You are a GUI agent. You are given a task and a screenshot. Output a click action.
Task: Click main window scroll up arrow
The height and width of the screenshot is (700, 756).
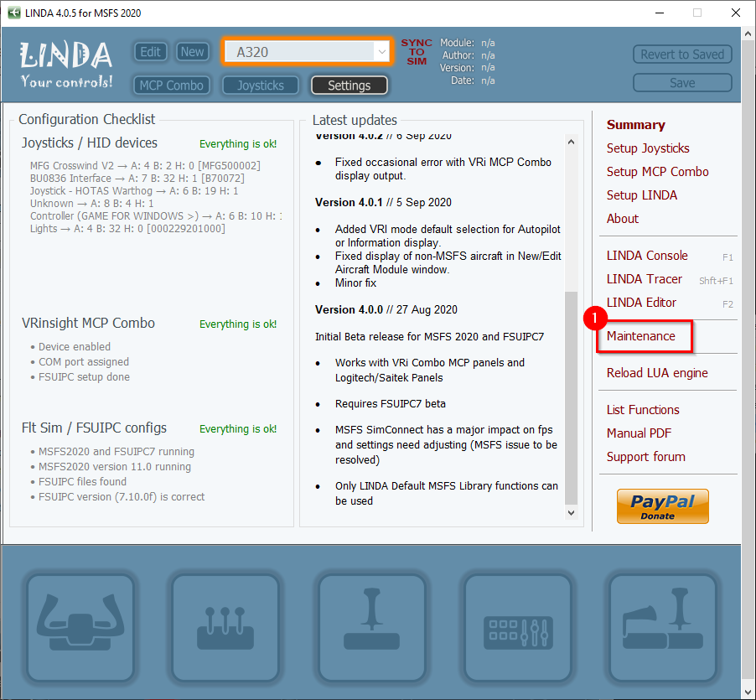click(748, 34)
